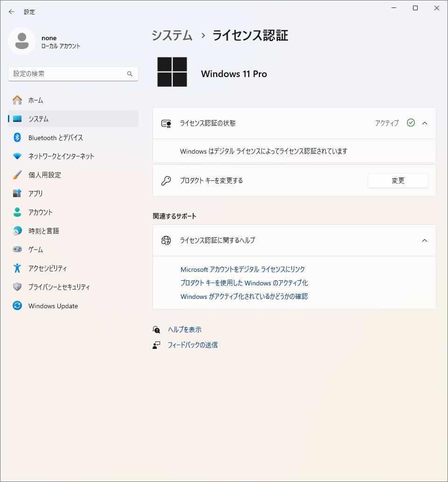This screenshot has height=482, width=448.
Task: Open ネットワークとインターネット Wi-Fi icon
Action: pos(17,156)
